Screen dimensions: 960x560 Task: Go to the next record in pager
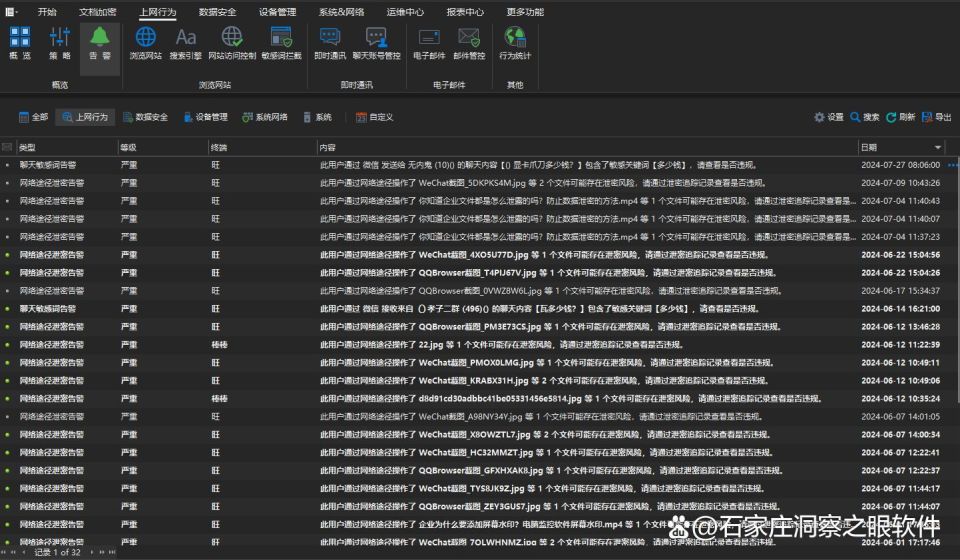92,552
